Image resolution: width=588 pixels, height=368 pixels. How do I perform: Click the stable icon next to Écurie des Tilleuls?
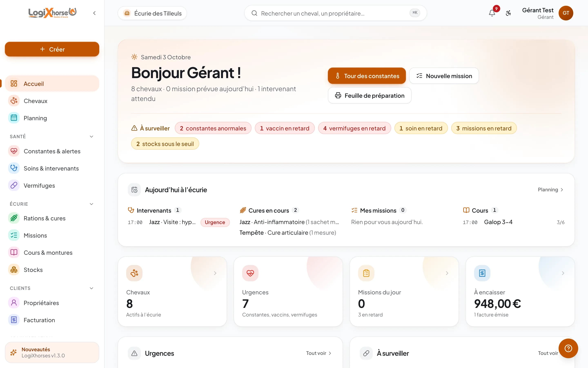(x=127, y=13)
